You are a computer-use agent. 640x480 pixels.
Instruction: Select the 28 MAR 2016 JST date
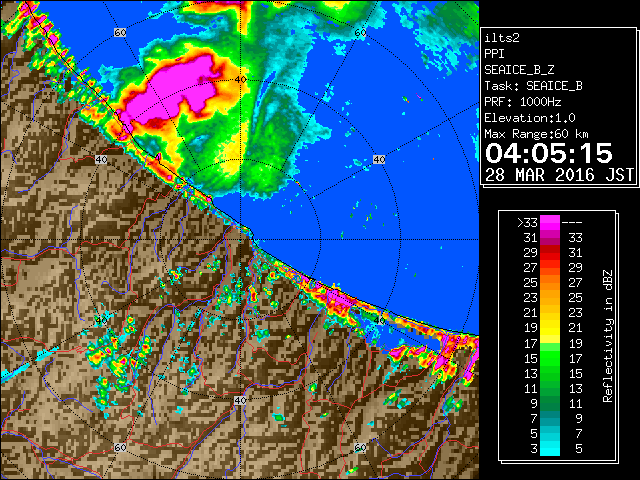click(x=559, y=175)
